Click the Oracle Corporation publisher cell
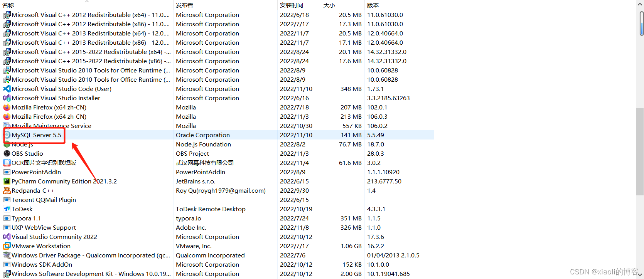 click(x=203, y=135)
